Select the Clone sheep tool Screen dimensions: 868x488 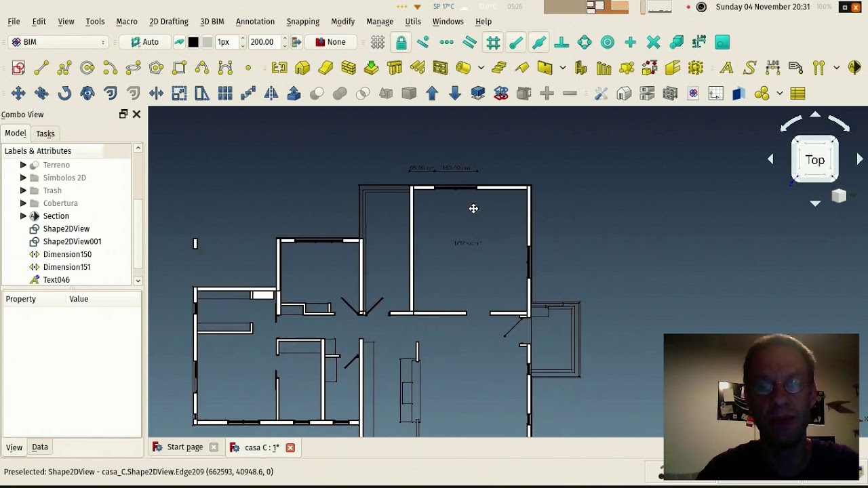pos(87,94)
